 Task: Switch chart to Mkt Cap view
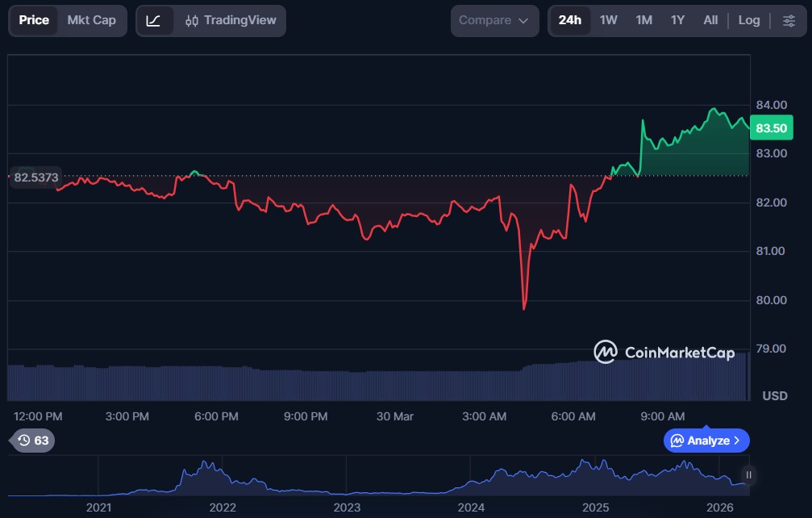click(x=91, y=20)
